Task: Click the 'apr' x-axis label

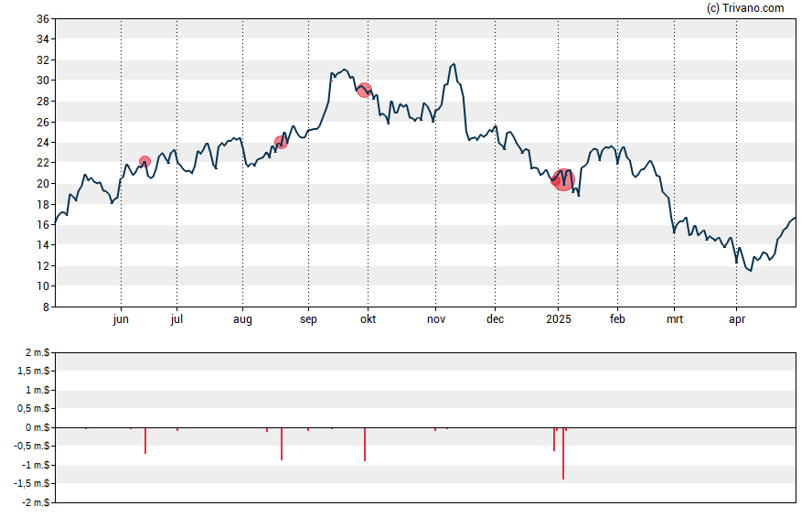Action: pos(737,319)
